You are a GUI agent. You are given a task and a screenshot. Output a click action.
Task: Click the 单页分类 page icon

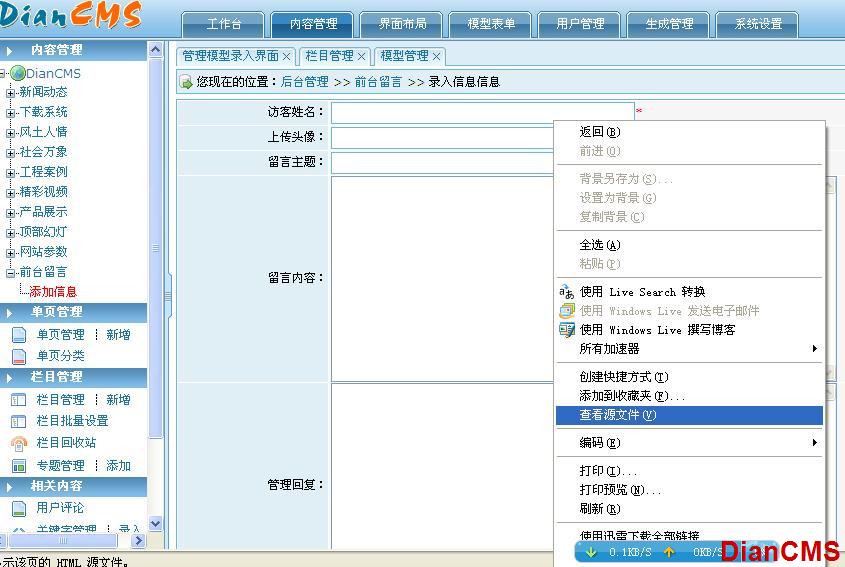pyautogui.click(x=18, y=355)
